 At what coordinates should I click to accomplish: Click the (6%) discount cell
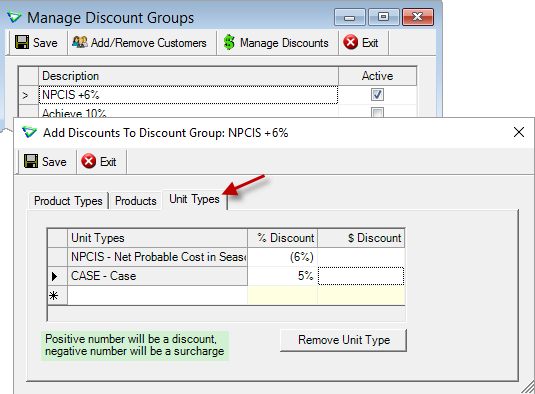283,257
